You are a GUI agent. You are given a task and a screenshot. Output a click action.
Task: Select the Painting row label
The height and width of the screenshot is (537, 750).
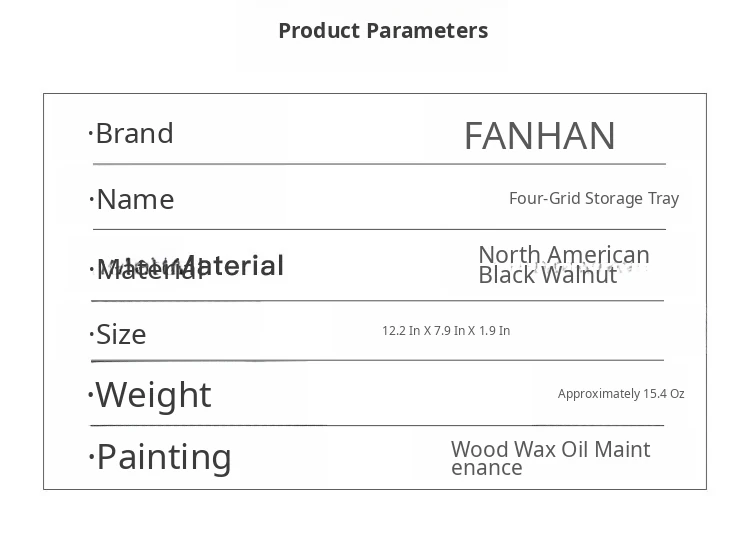click(x=164, y=457)
